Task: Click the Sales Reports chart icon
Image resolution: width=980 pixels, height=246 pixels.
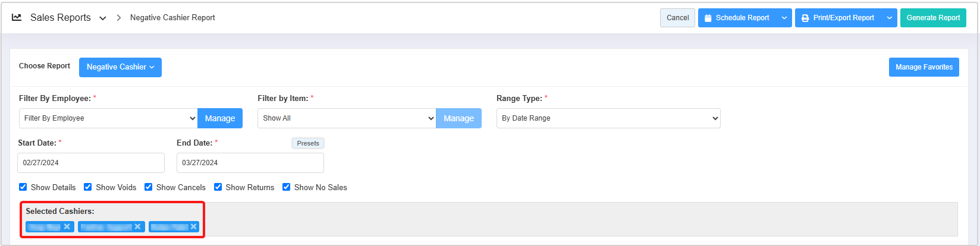Action: pyautogui.click(x=17, y=18)
